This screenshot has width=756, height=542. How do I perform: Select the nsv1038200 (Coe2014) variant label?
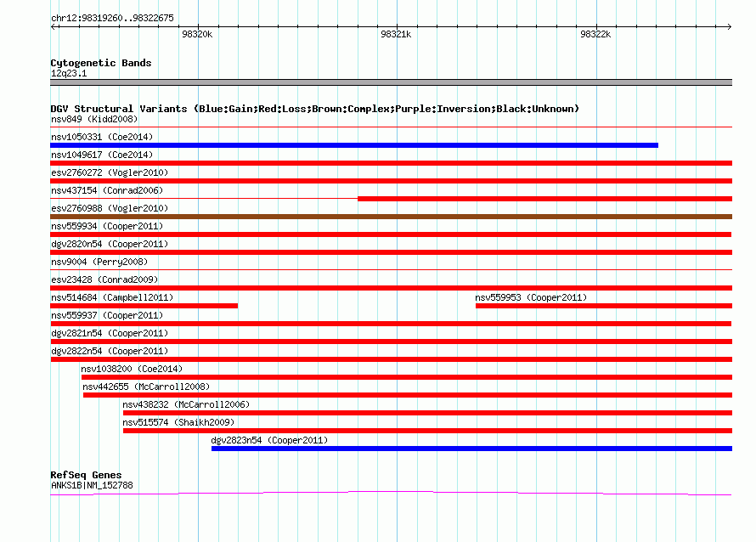pyautogui.click(x=132, y=369)
